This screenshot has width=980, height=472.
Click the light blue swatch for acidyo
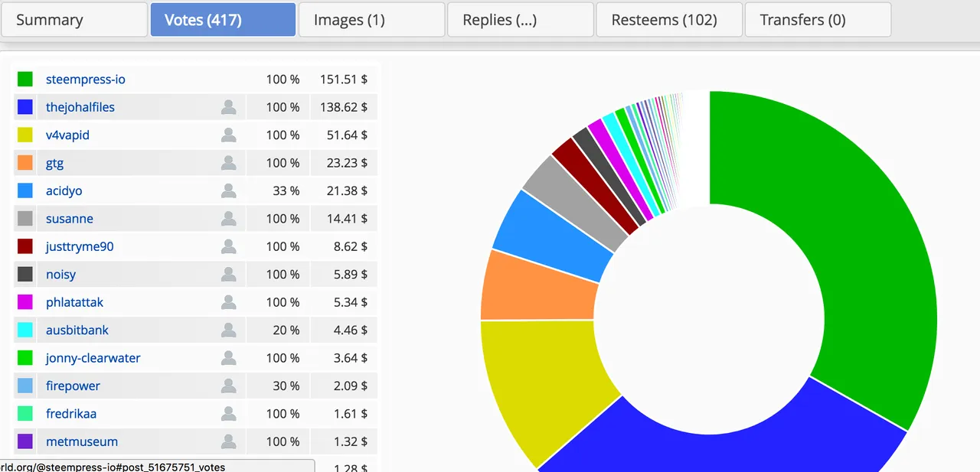click(24, 191)
